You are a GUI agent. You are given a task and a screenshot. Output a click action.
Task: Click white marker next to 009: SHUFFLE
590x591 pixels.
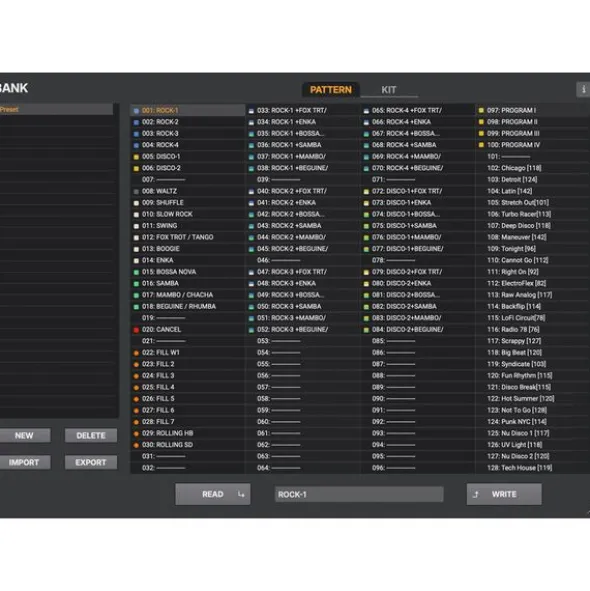(x=136, y=203)
